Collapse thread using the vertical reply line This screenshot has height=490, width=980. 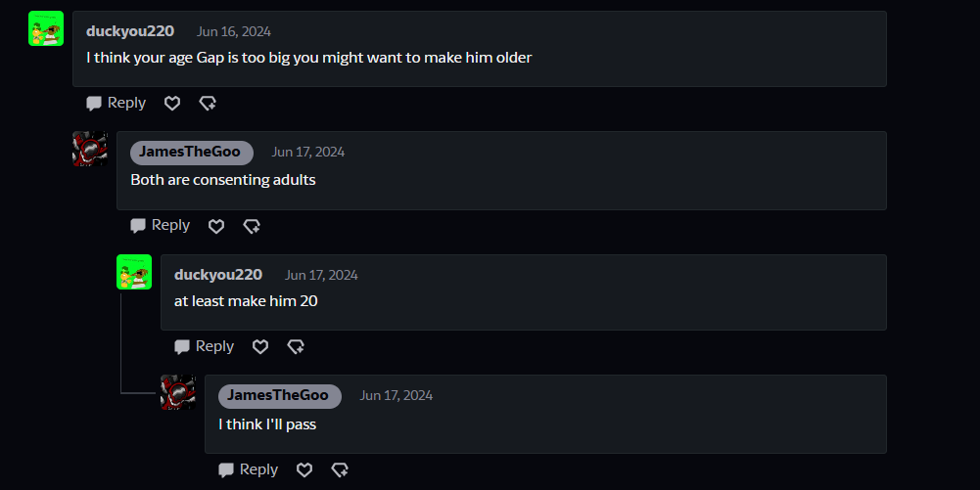[121, 342]
